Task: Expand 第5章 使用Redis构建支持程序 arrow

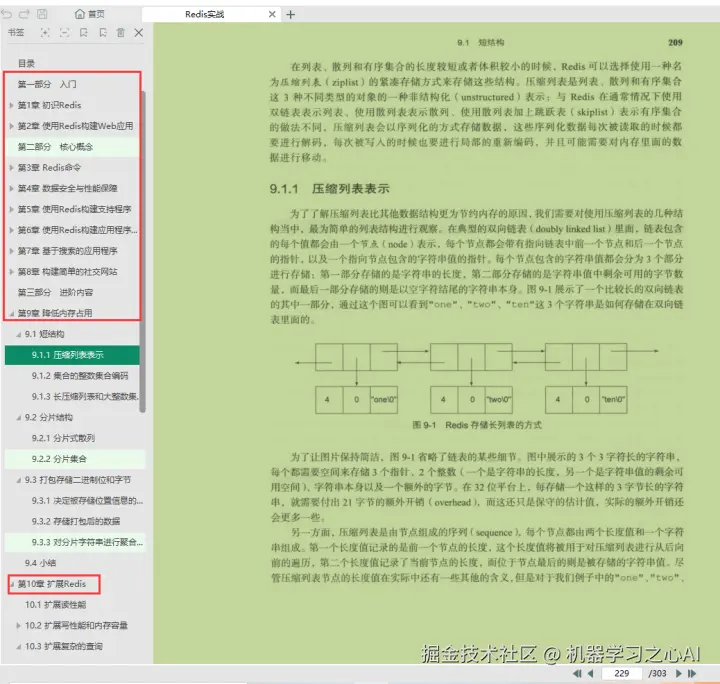Action: (11, 209)
